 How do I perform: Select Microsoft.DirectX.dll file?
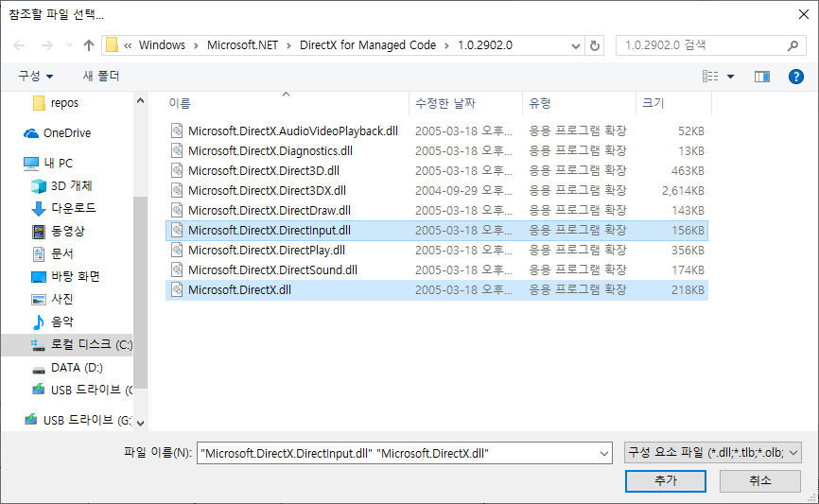pos(437,290)
